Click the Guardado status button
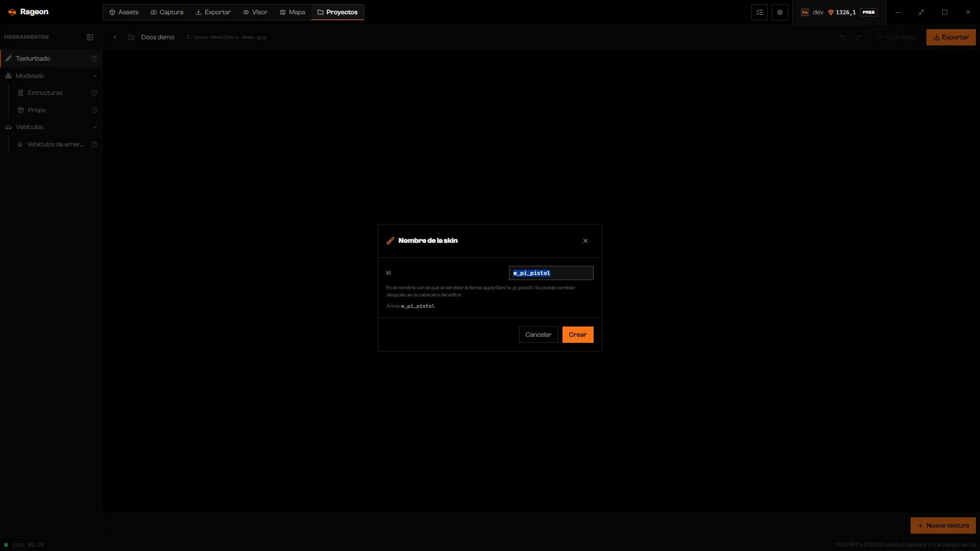This screenshot has height=551, width=980. point(896,37)
